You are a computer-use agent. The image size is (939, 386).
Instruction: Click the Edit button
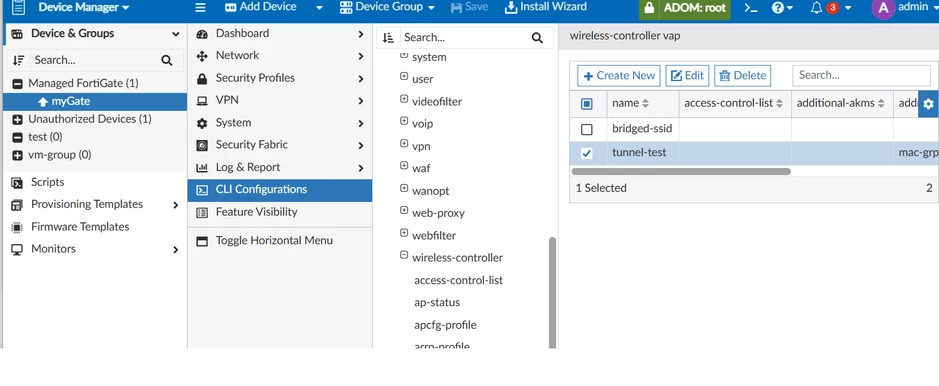687,76
